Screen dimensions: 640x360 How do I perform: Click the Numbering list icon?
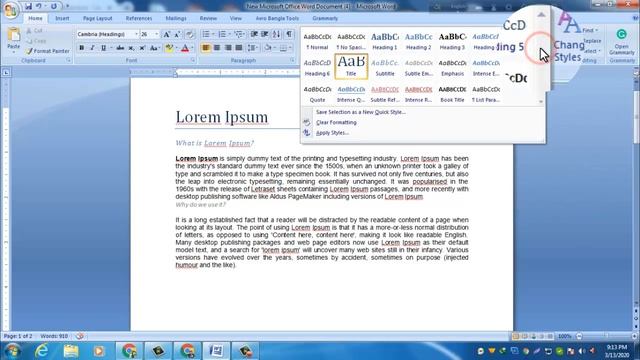(x=222, y=34)
